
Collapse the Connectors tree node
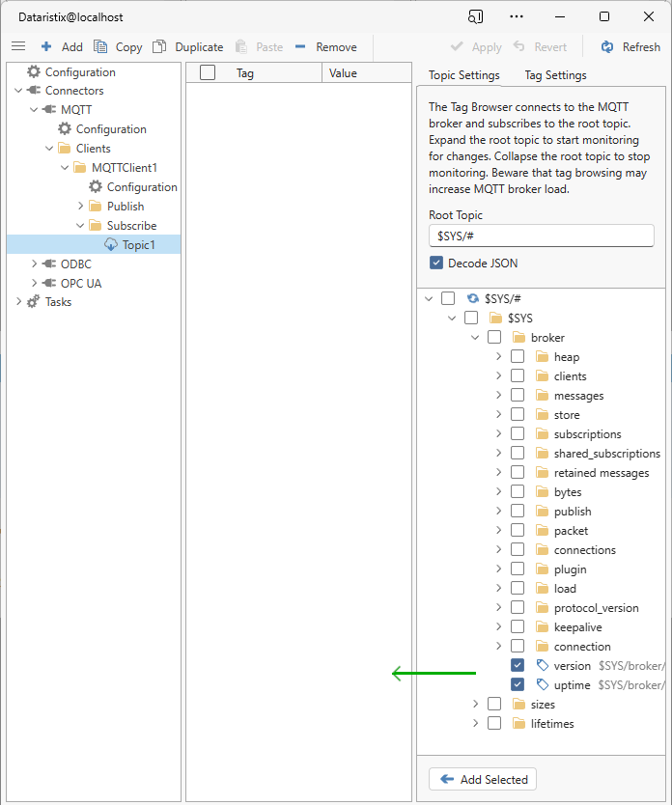coord(18,91)
